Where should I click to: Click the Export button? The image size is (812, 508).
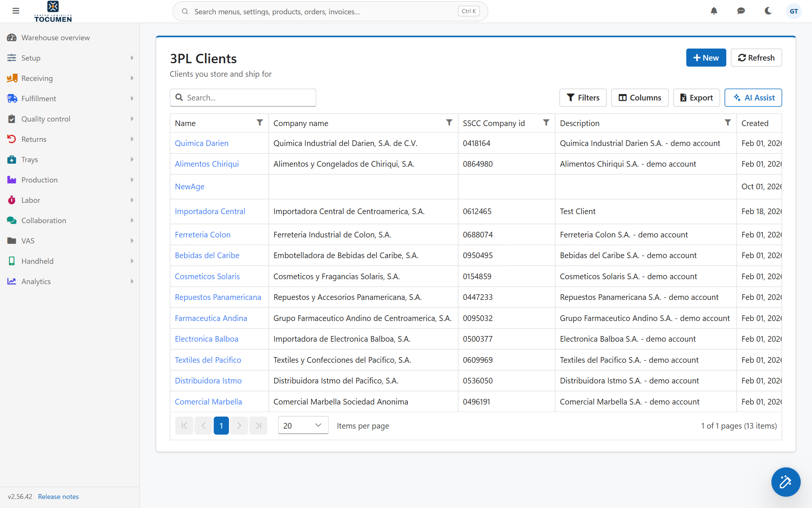[697, 98]
